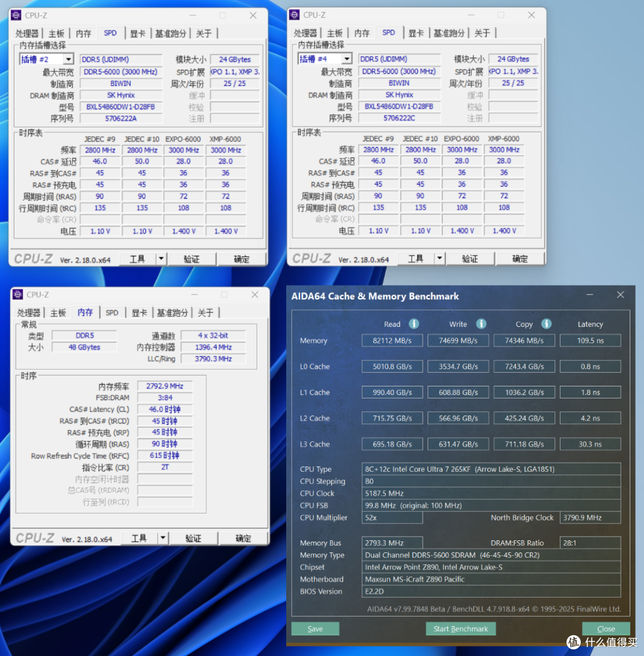The height and width of the screenshot is (656, 644).
Task: Click Start Benchmark button in AIDA64
Action: click(461, 629)
